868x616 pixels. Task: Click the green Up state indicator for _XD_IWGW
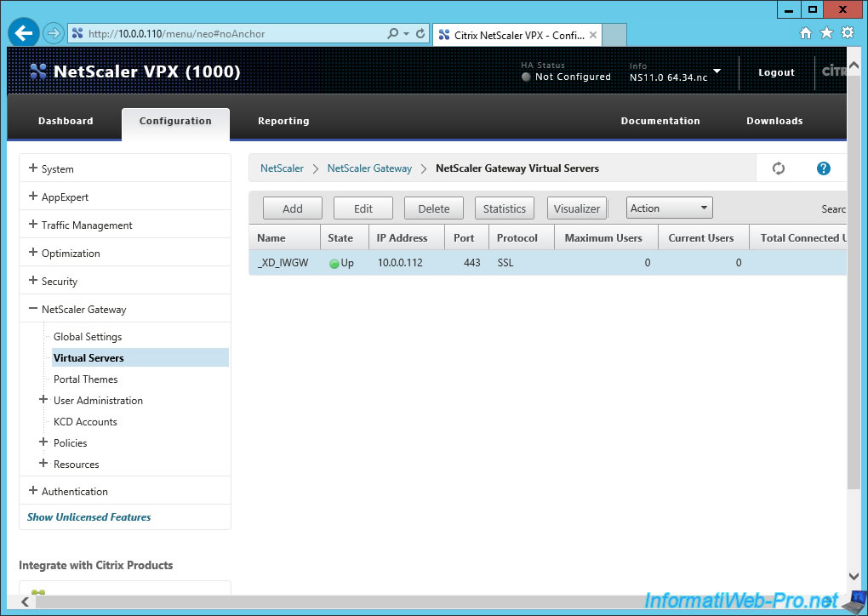(x=334, y=264)
